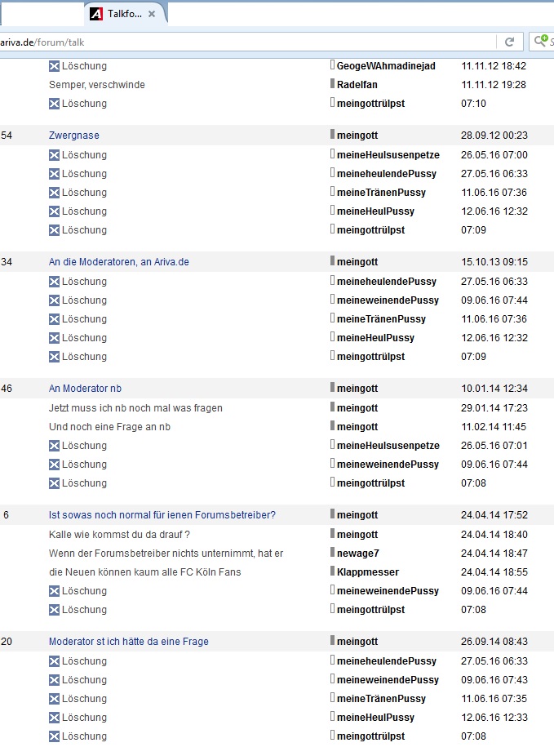View the profile of user Radelfan

[x=357, y=85]
